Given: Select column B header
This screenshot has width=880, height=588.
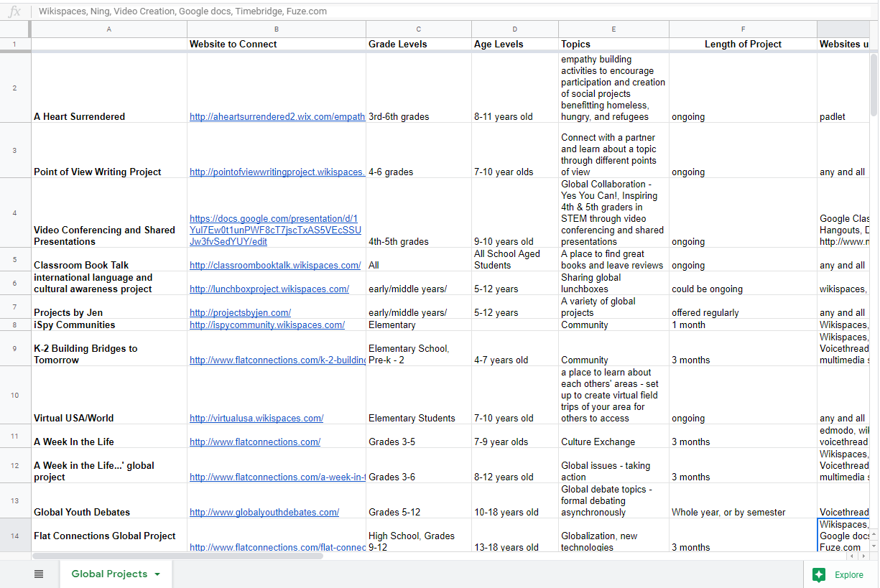Looking at the screenshot, I should [277, 29].
